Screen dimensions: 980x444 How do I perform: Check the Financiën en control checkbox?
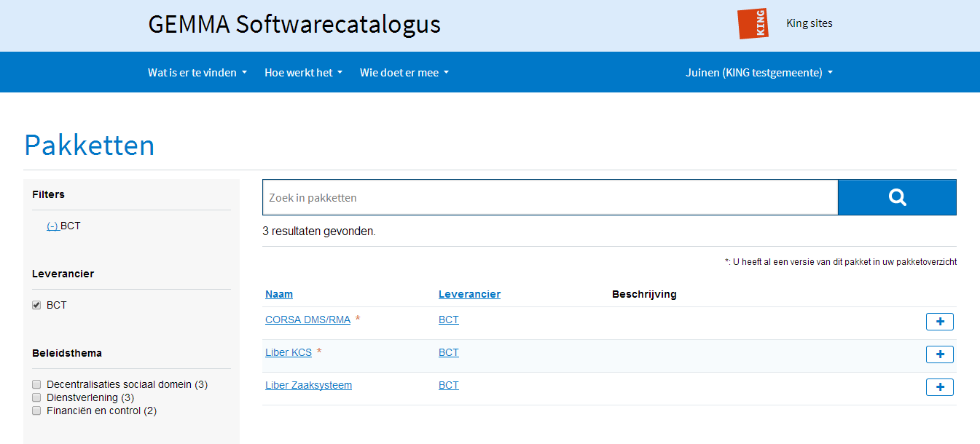click(x=36, y=411)
